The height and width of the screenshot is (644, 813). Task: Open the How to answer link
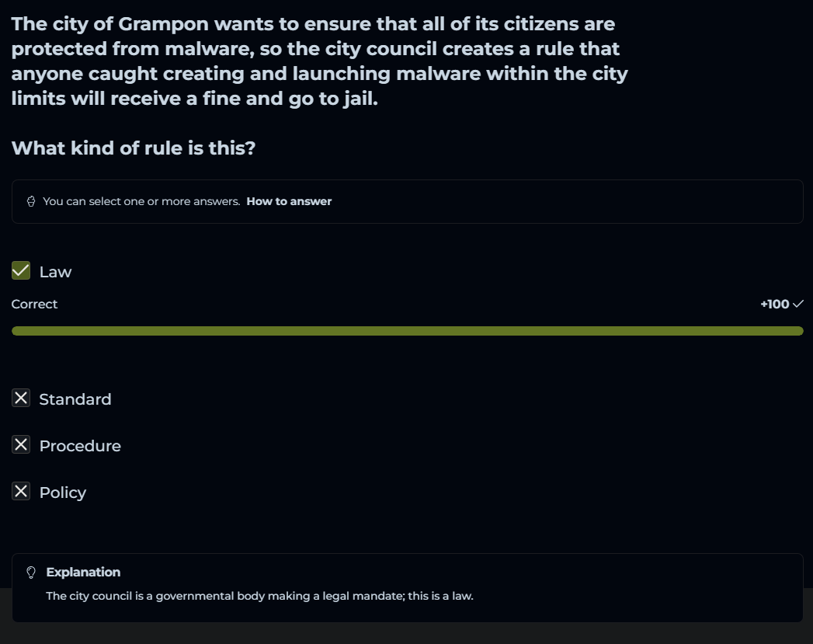(x=289, y=201)
